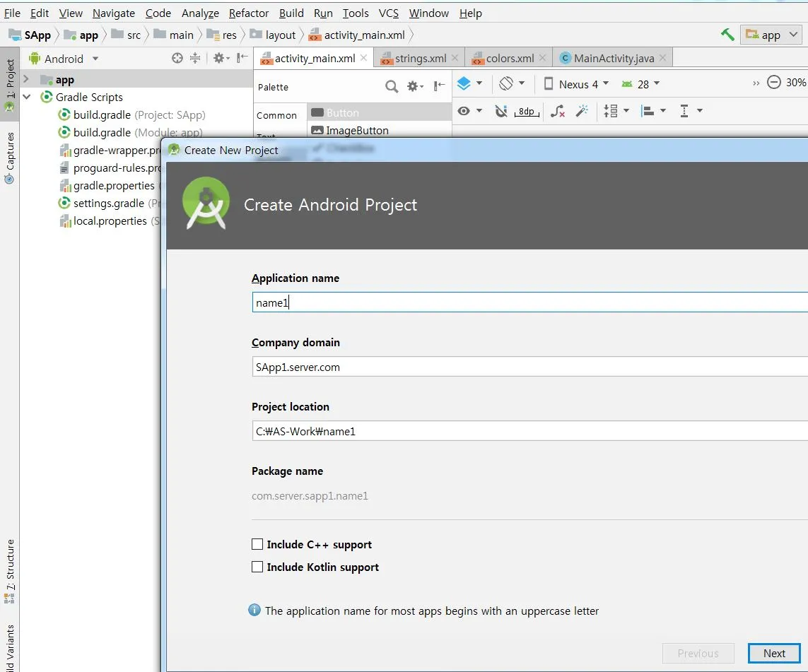Open Design surface layers dropdown
The height and width of the screenshot is (672, 808).
click(469, 83)
